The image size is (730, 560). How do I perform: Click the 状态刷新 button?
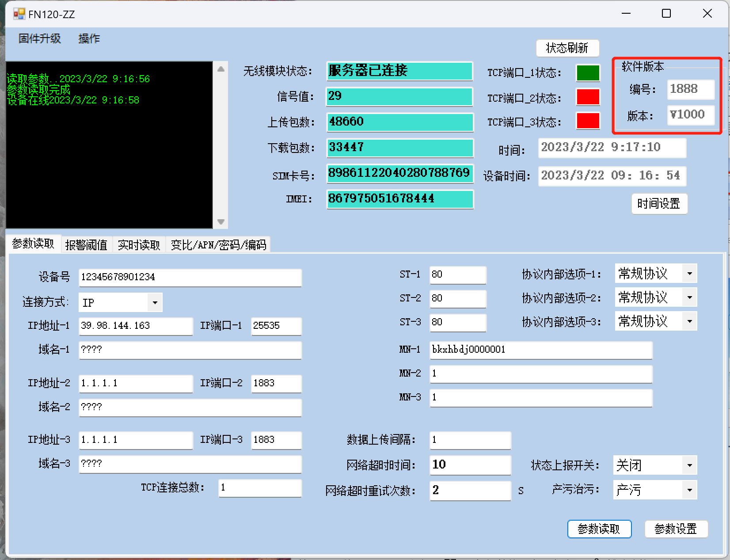click(567, 48)
